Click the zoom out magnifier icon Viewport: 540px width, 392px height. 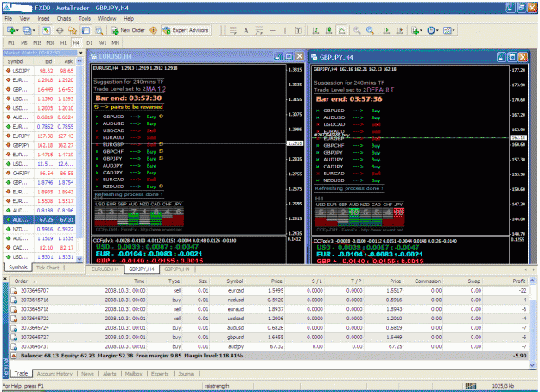pos(370,30)
